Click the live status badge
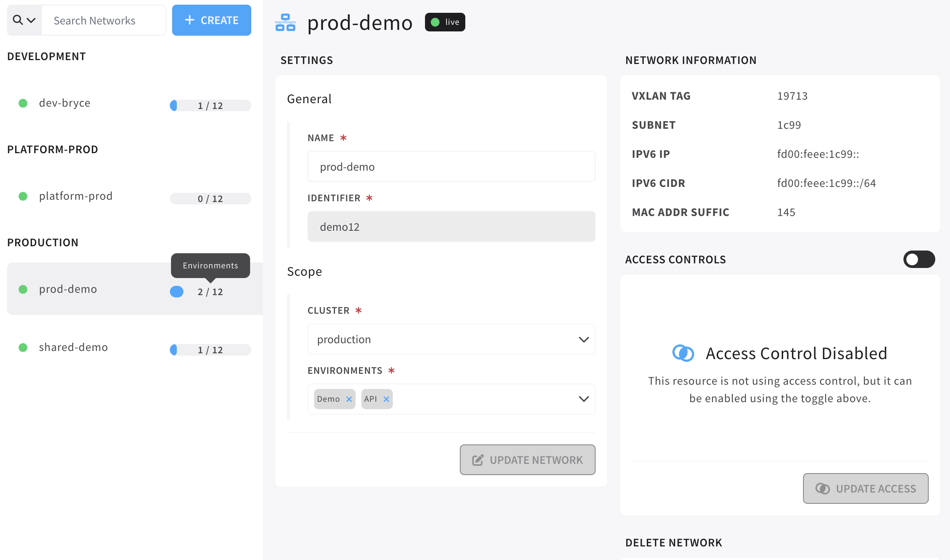Screen dimensions: 950x560 click(x=445, y=22)
